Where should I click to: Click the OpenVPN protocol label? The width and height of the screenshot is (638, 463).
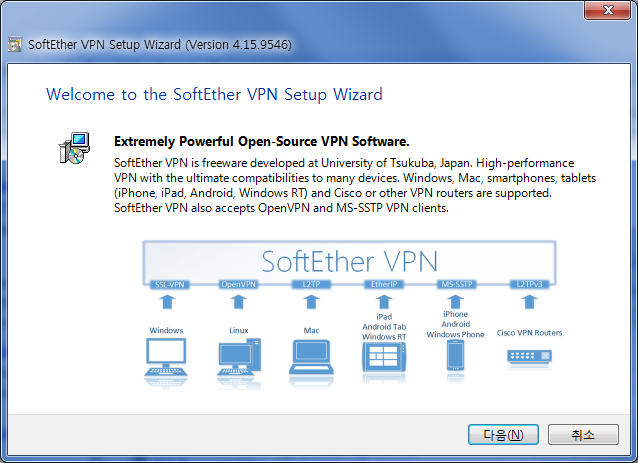coord(238,284)
